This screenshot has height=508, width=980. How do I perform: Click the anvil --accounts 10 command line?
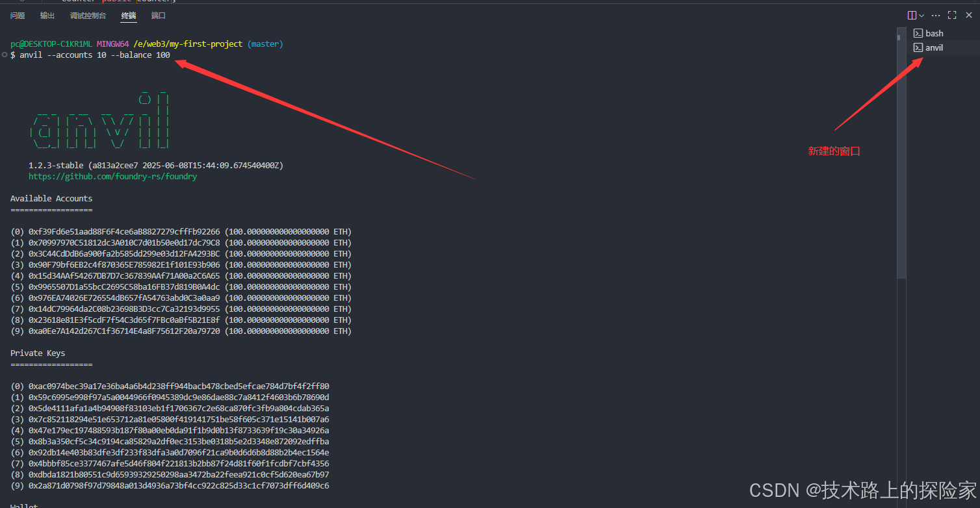[90, 55]
